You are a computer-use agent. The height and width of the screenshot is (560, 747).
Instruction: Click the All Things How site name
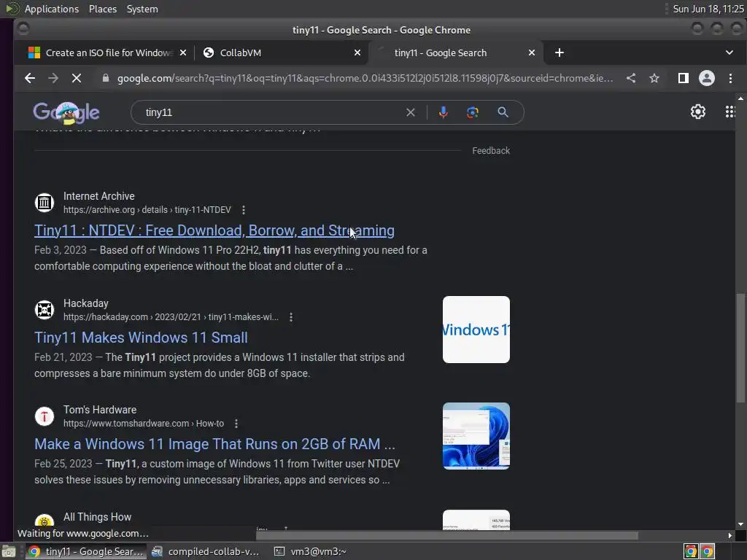pyautogui.click(x=97, y=517)
